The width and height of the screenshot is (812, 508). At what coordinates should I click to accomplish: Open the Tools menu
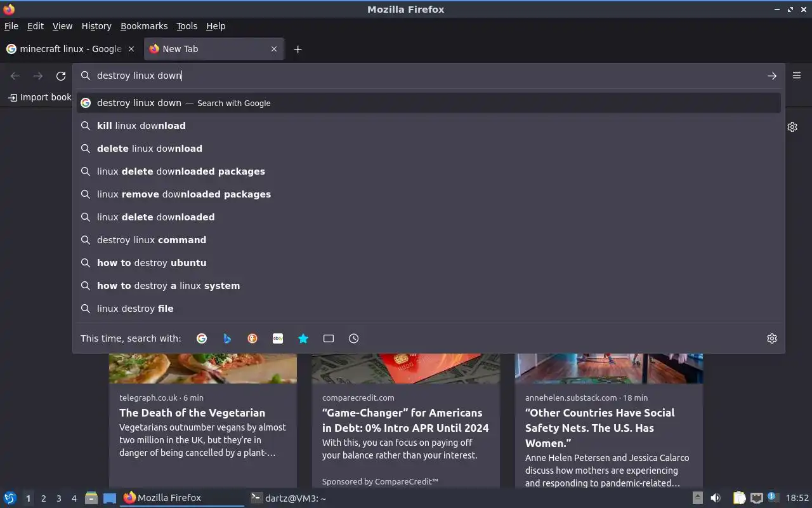187,26
